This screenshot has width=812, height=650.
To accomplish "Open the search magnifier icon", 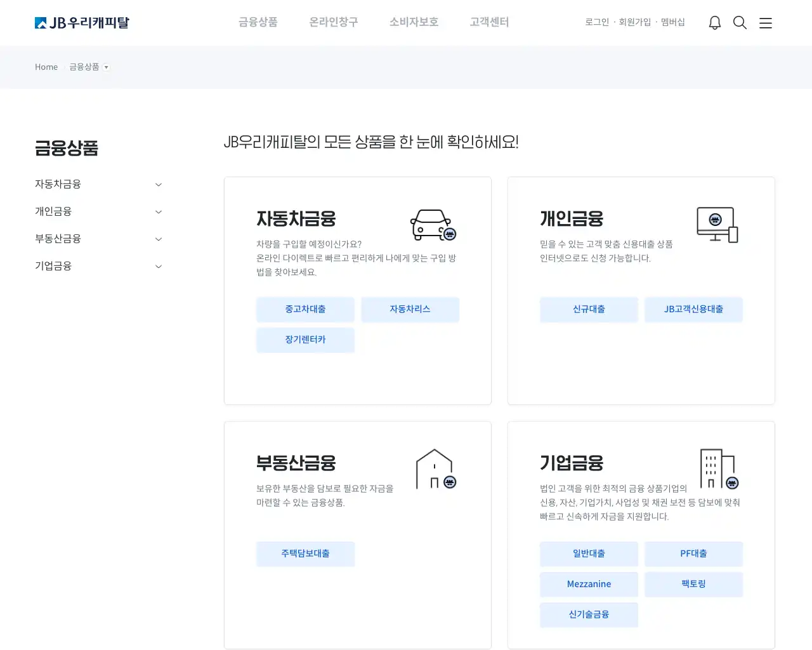I will point(740,23).
